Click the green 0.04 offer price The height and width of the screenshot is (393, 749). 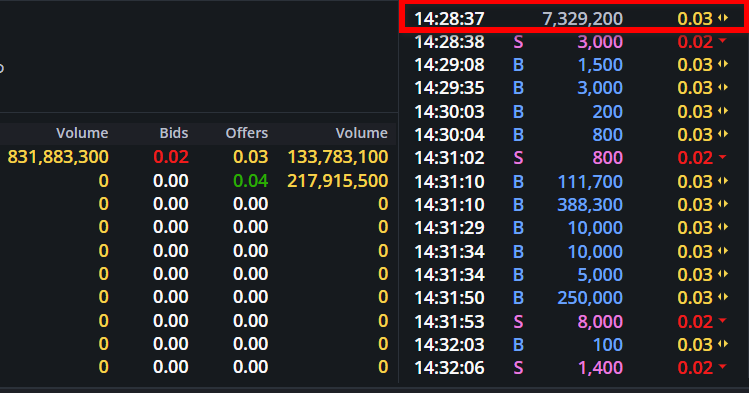coord(251,181)
